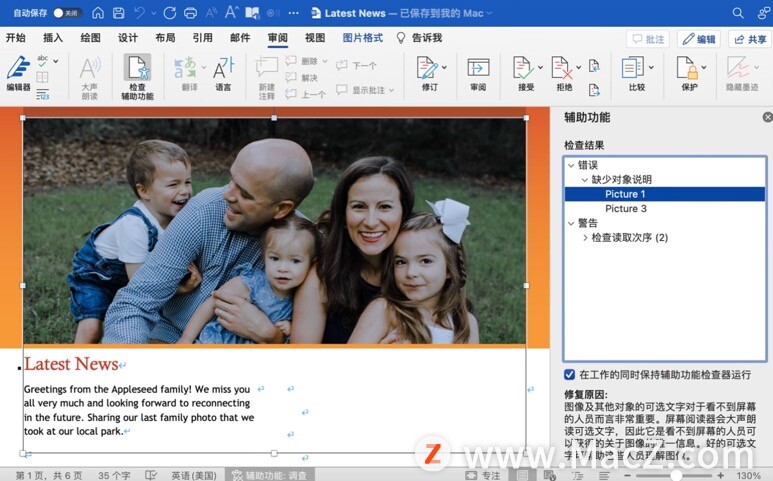
Task: Open the spelling check dropdown arrow
Action: pos(56,61)
